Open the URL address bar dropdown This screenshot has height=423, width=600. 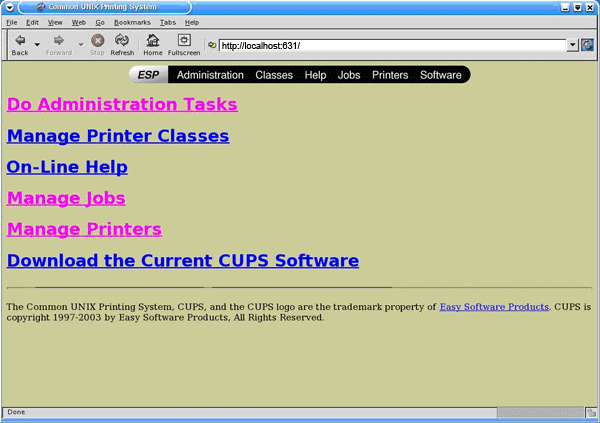pos(572,45)
